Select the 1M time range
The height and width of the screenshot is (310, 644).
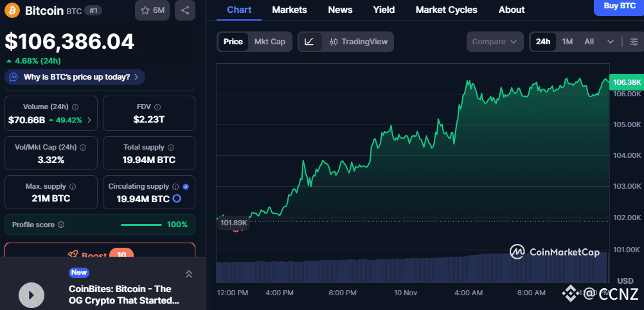(x=567, y=42)
